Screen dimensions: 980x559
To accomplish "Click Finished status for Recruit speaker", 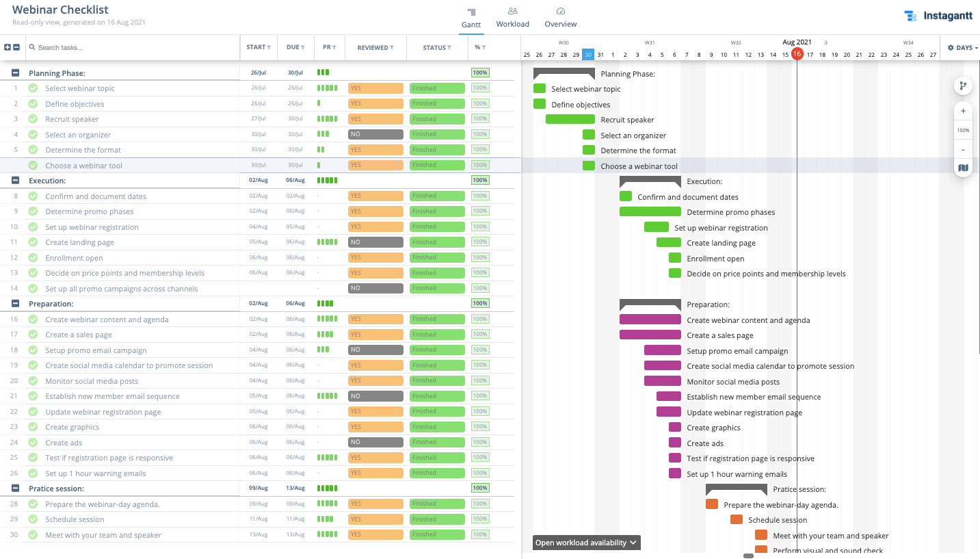I will 437,119.
